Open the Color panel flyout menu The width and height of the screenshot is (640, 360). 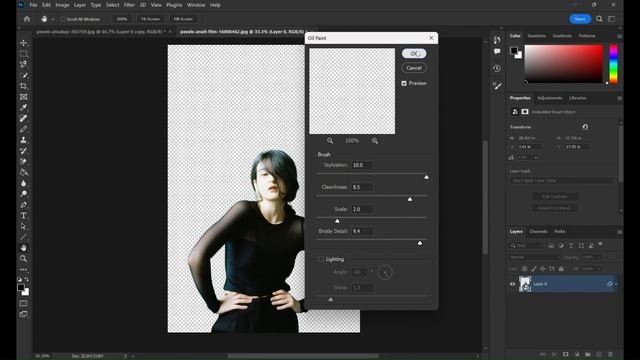tap(619, 36)
